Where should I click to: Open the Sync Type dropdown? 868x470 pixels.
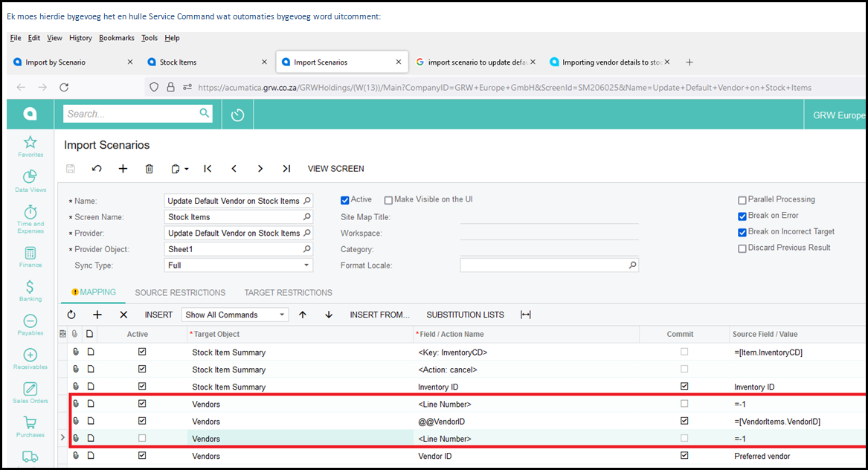click(306, 265)
